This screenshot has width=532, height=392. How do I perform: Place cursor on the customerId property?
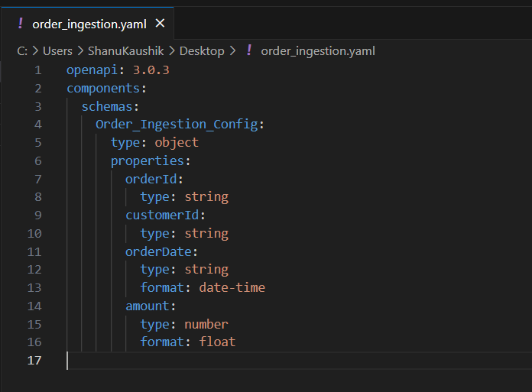point(162,215)
